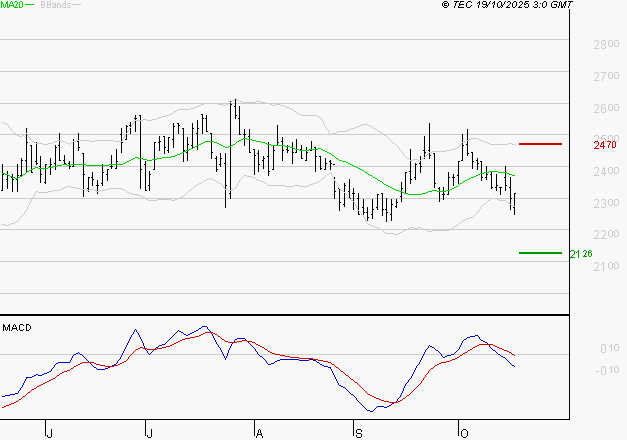Click the red 2470 resistance value

click(x=605, y=145)
